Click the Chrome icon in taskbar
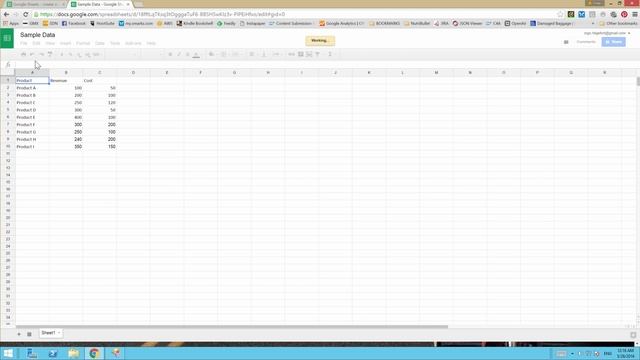The height and width of the screenshot is (360, 640). point(94,353)
